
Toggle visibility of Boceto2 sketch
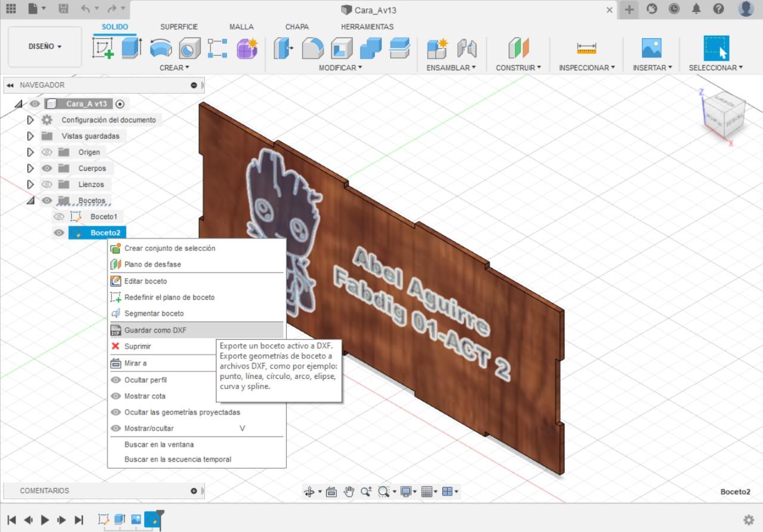pos(59,233)
